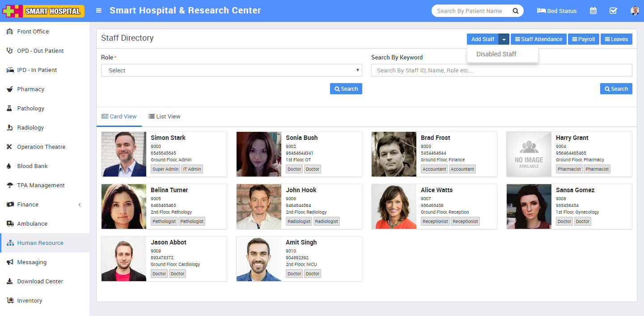Click the Staff Attendance button
Image resolution: width=644 pixels, height=316 pixels.
(538, 39)
